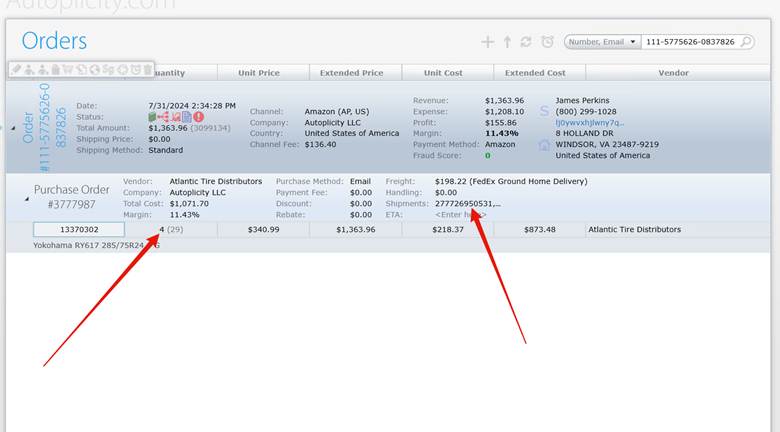Screen dimensions: 780x432
Task: Click the channel fee value $136.40
Action: pyautogui.click(x=320, y=144)
